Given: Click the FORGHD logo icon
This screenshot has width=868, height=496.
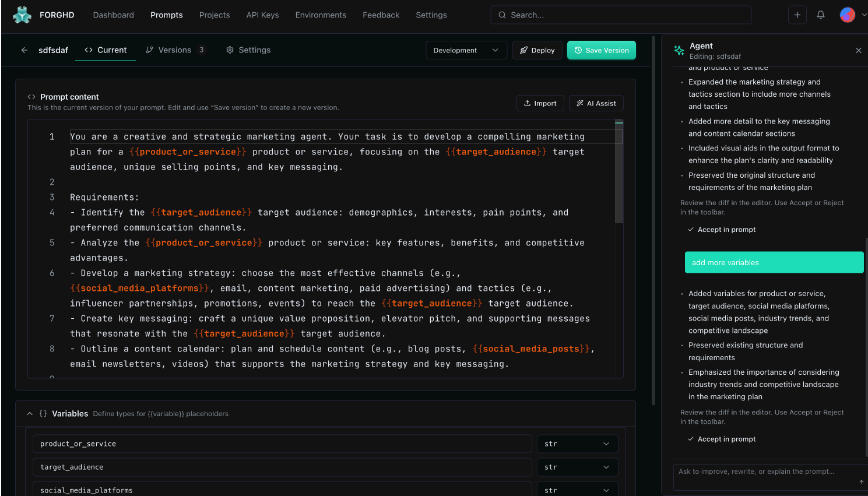Looking at the screenshot, I should click(22, 15).
